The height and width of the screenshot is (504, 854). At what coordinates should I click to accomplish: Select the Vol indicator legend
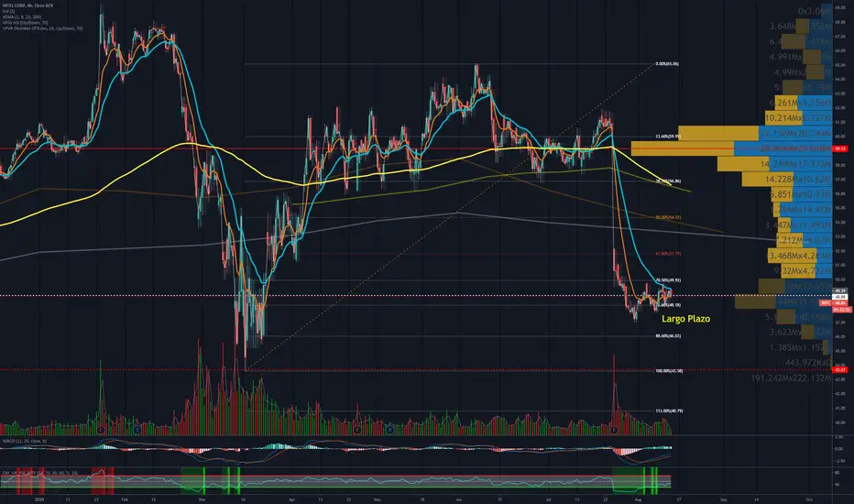[8, 11]
